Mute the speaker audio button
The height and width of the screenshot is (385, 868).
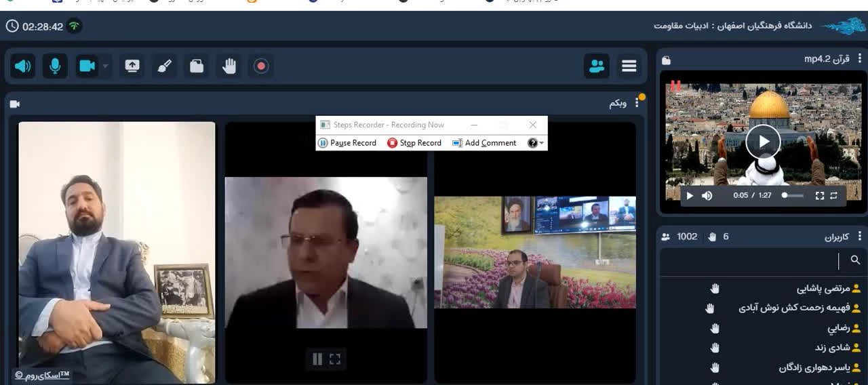[23, 66]
